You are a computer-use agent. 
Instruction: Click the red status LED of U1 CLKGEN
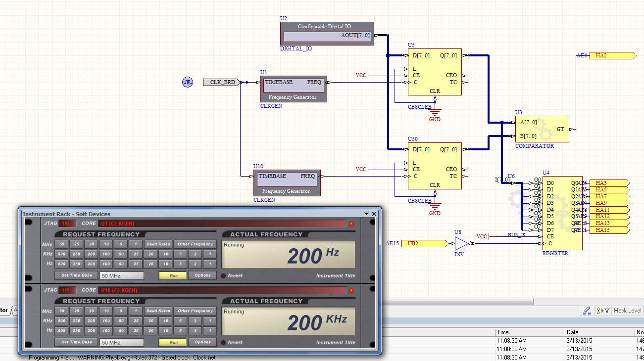tap(351, 224)
